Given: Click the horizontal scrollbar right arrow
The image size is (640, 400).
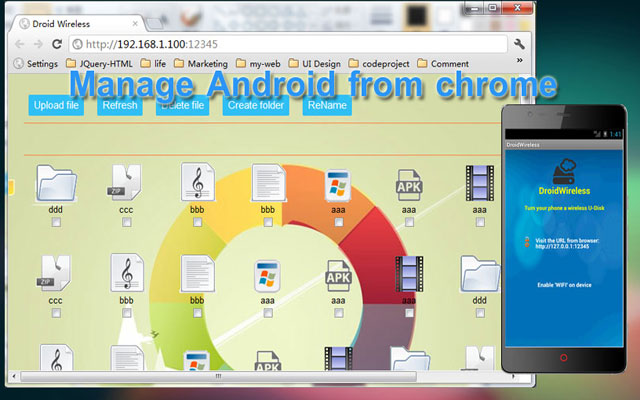Looking at the screenshot, I should [513, 376].
